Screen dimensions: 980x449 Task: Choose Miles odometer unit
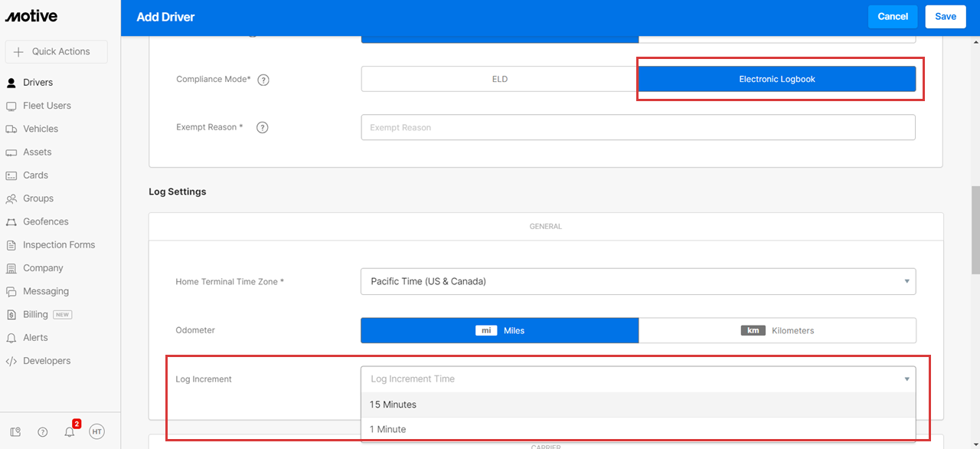tap(500, 330)
